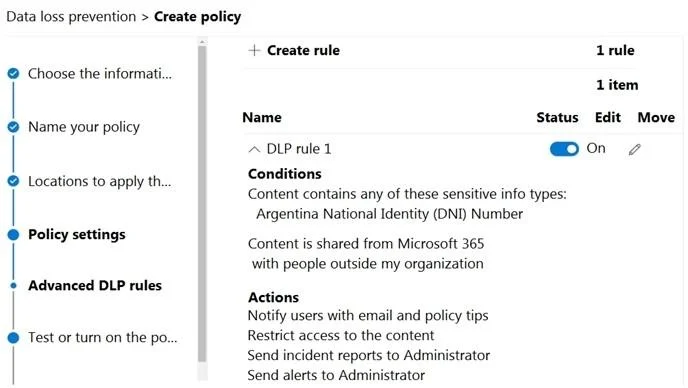Select the checkmark icon for Locations step
688x388 pixels.
(14, 181)
